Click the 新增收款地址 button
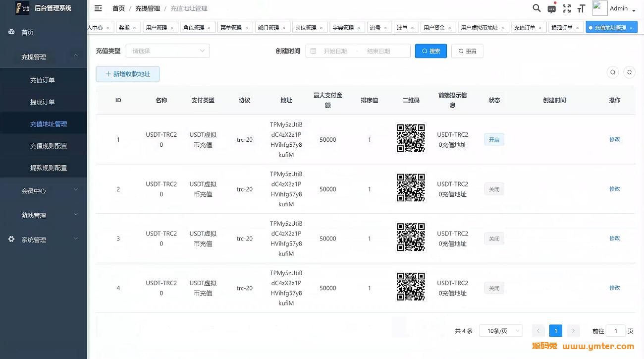The height and width of the screenshot is (359, 644). pos(127,74)
